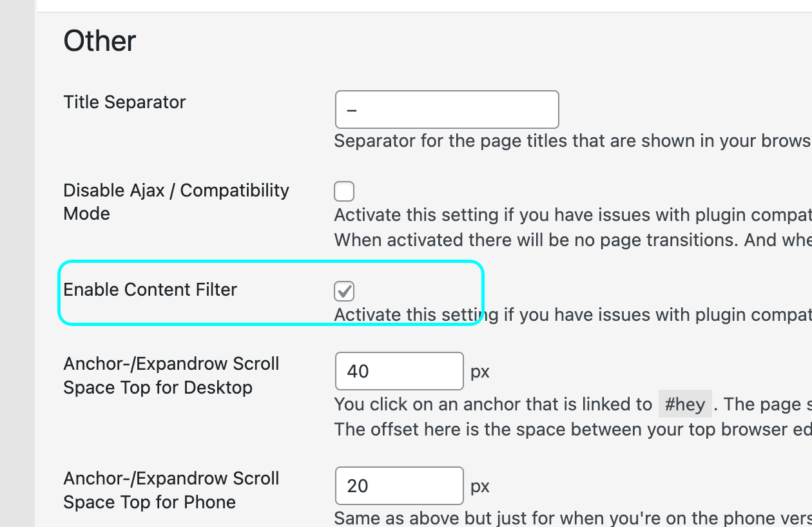Click the Title Separator description text
Image resolution: width=812 pixels, height=527 pixels.
(x=571, y=141)
